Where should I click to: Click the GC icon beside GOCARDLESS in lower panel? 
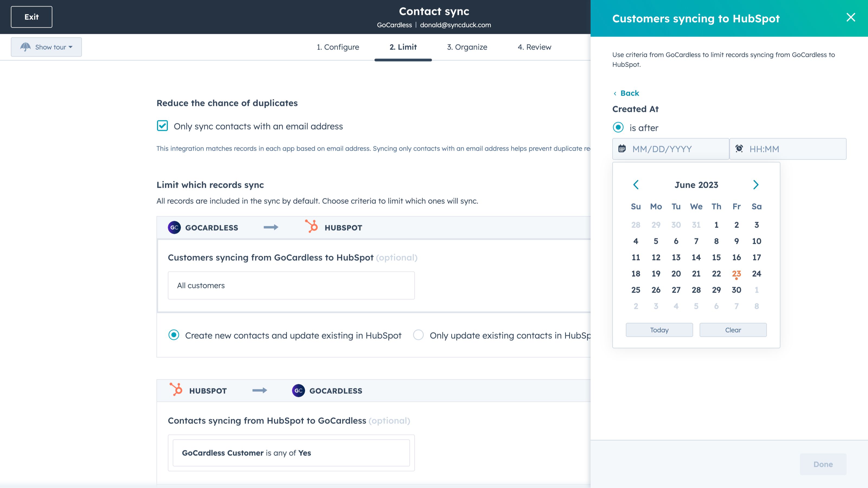298,391
